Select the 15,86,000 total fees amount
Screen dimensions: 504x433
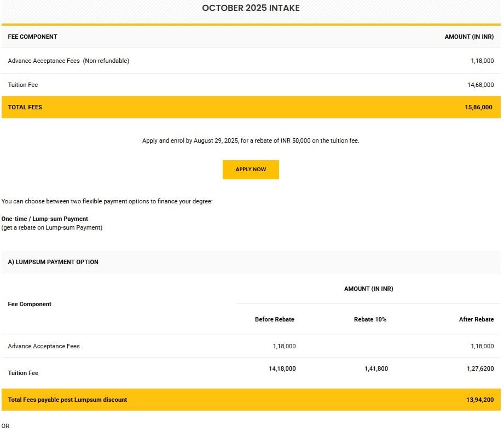tap(479, 108)
